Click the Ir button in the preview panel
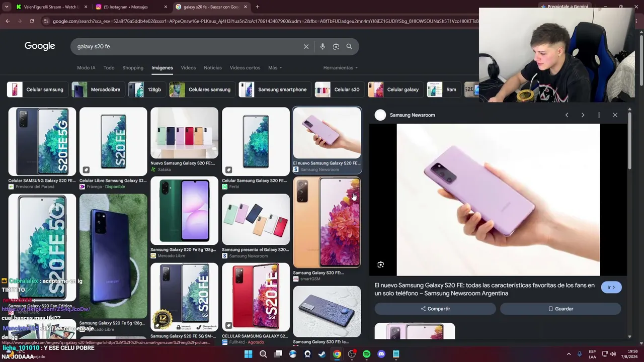Image resolution: width=644 pixels, height=362 pixels. click(611, 287)
